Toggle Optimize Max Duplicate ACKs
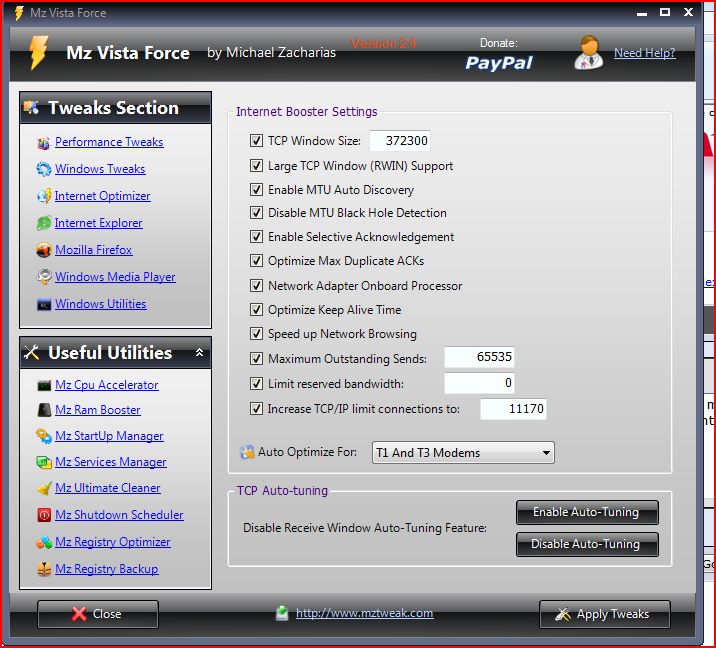The width and height of the screenshot is (716, 648). [x=256, y=261]
